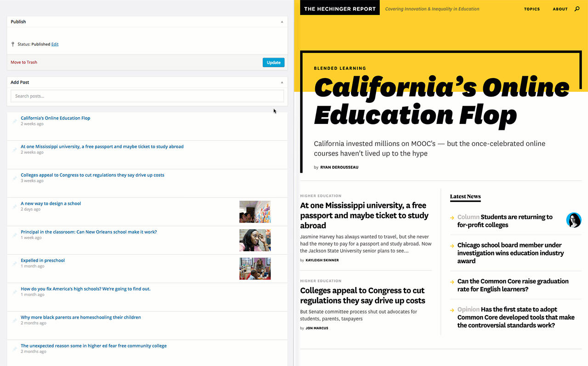The image size is (588, 366).
Task: Click author name JON MARCUS
Action: click(x=317, y=328)
